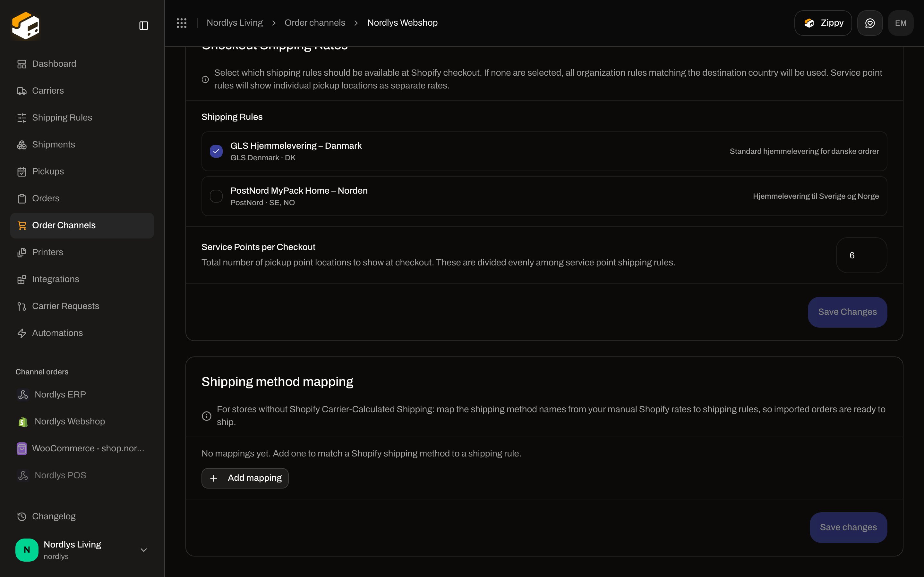The image size is (924, 577).
Task: Click Add mapping button
Action: click(245, 478)
